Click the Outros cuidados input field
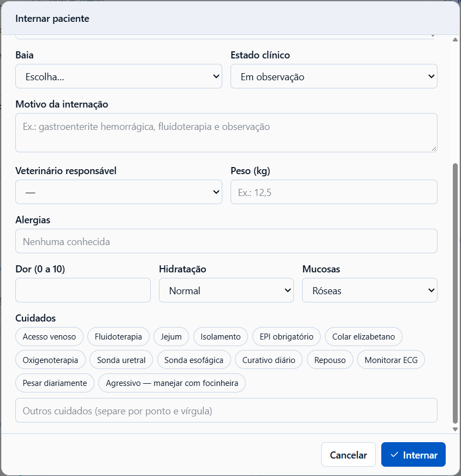 (226, 410)
